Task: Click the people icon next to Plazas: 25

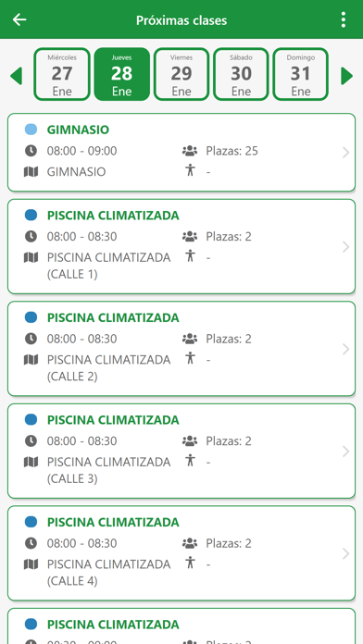Action: pyautogui.click(x=190, y=151)
